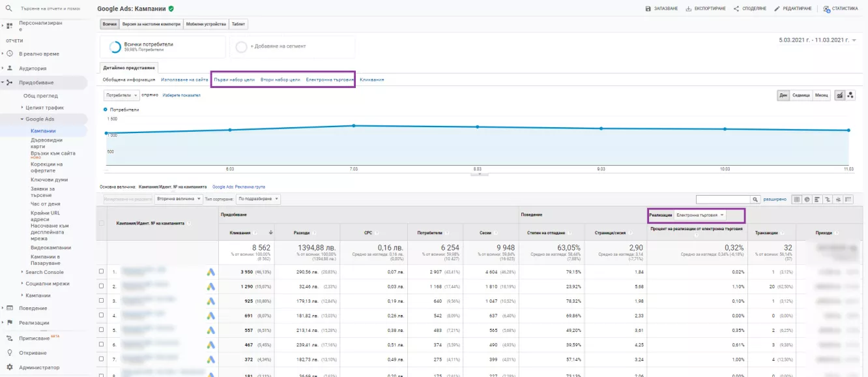Switch to the Мобилни устройства tab
This screenshot has height=377, width=868.
click(205, 24)
